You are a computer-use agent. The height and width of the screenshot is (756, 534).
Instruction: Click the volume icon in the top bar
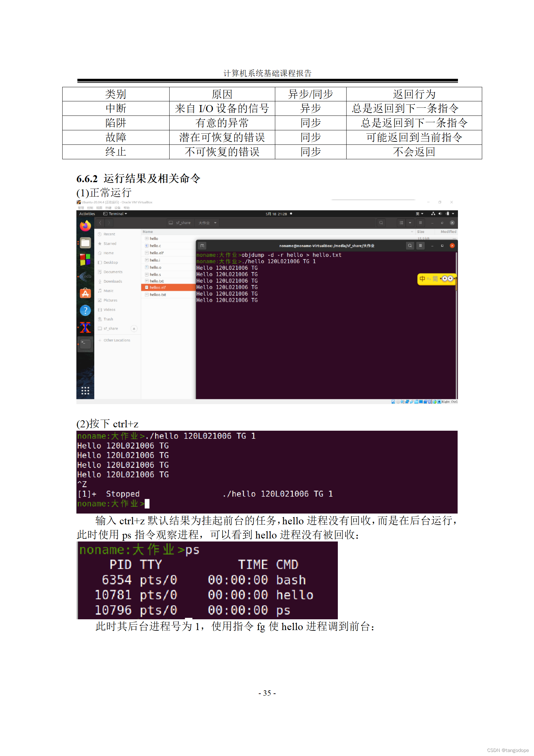tap(440, 213)
